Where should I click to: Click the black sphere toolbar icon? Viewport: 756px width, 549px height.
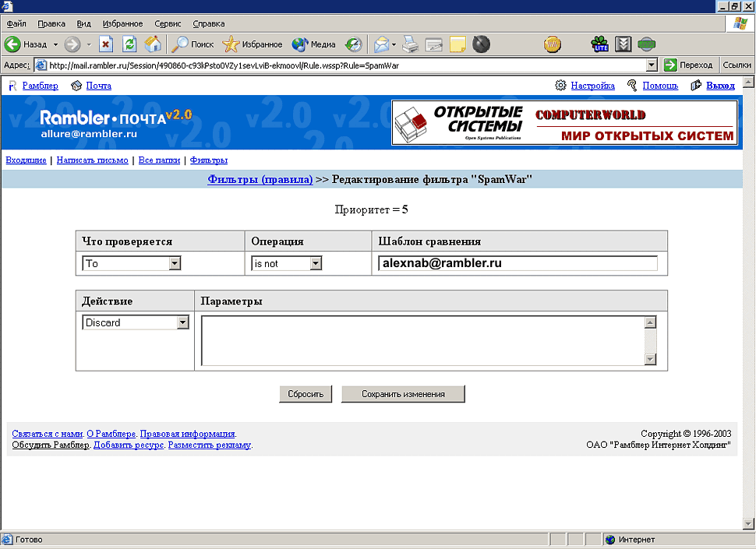481,44
